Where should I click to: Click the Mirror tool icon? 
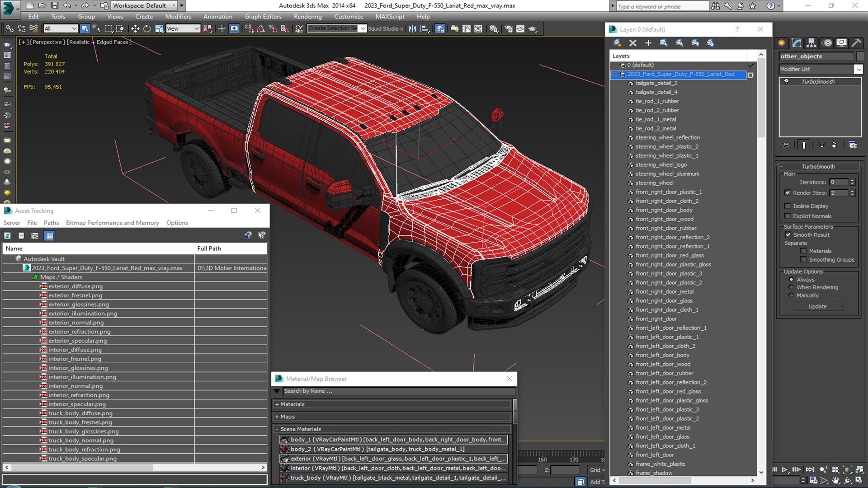click(412, 28)
